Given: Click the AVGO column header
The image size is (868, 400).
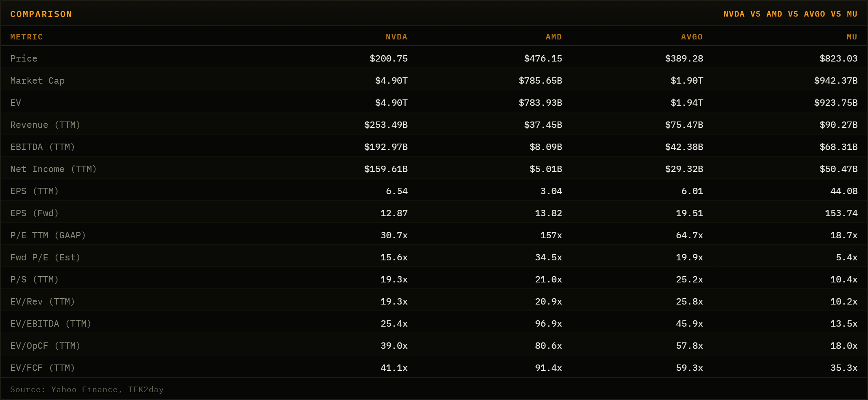Looking at the screenshot, I should [692, 37].
